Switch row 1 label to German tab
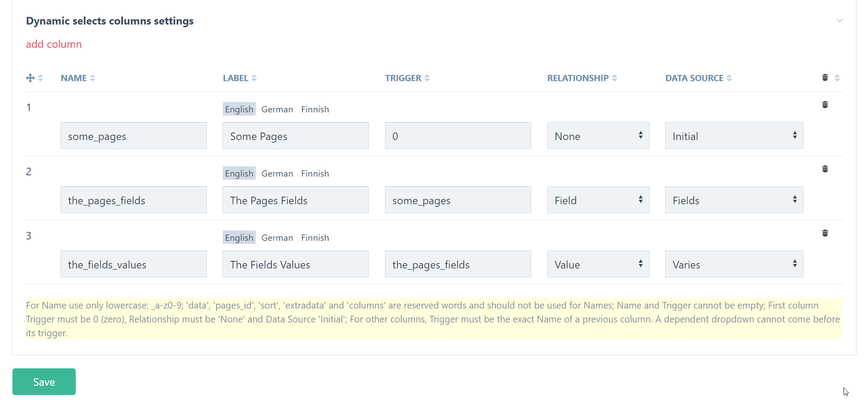The image size is (868, 404). click(277, 109)
